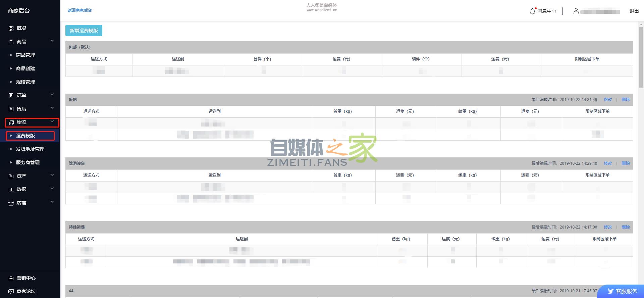Click the 售后 after-sales icon
644x298 pixels.
pyautogui.click(x=11, y=109)
